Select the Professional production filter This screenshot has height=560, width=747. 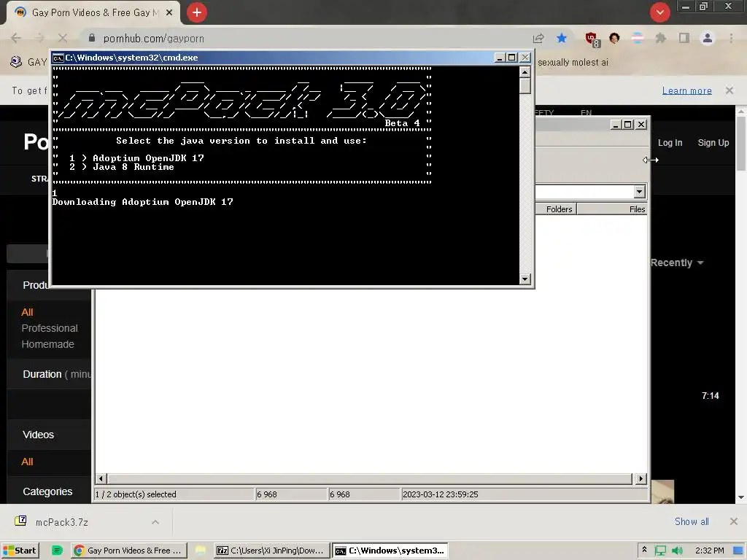[x=50, y=328]
